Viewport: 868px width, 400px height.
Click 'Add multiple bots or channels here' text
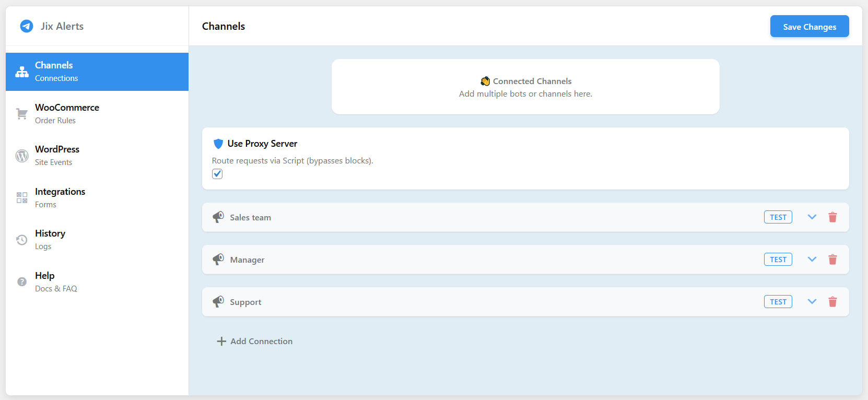click(x=525, y=94)
